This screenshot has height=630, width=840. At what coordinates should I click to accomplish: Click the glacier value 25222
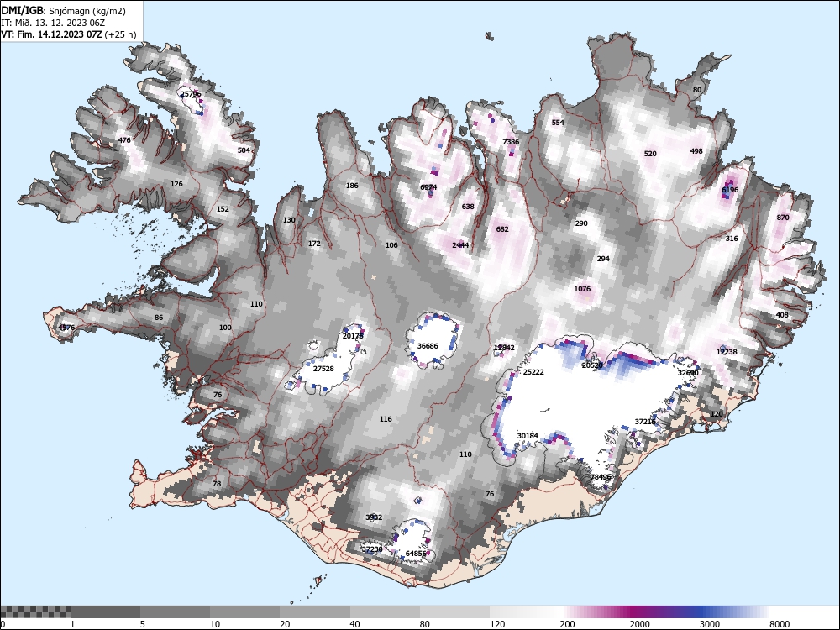(533, 372)
